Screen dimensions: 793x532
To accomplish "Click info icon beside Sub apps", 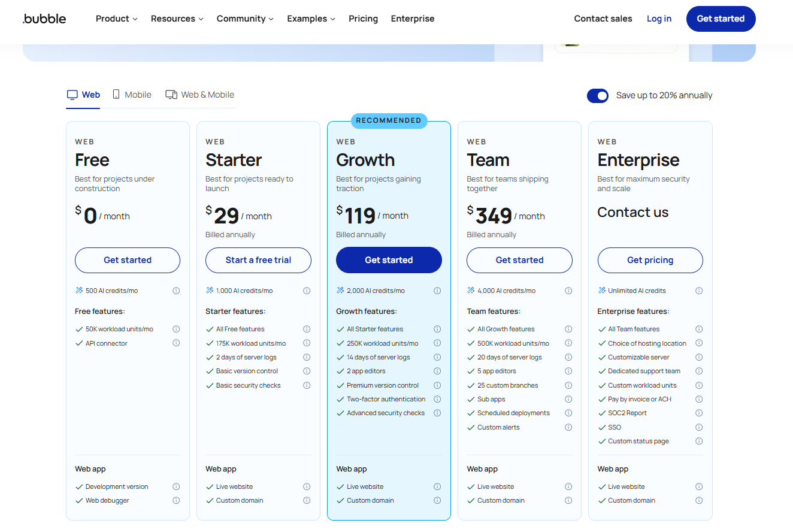I will 568,399.
